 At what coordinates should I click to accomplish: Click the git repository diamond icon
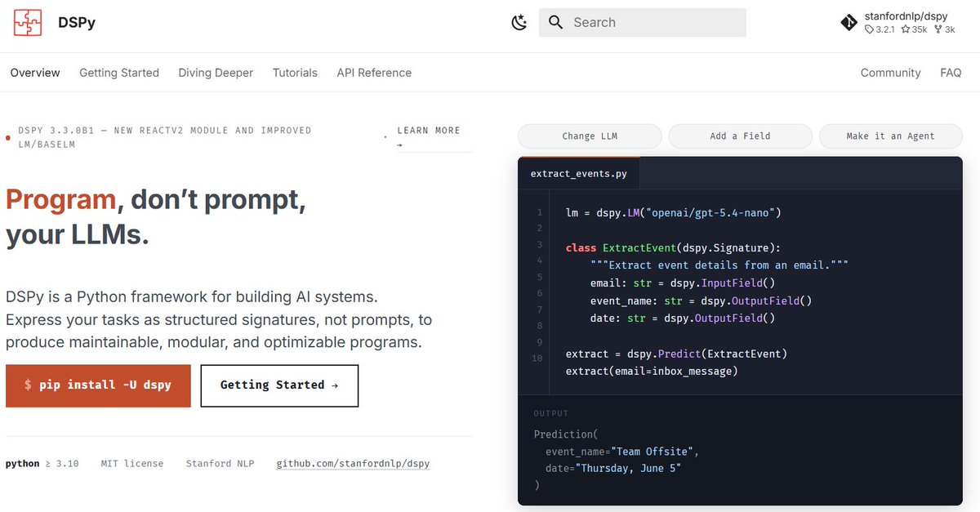(x=849, y=23)
